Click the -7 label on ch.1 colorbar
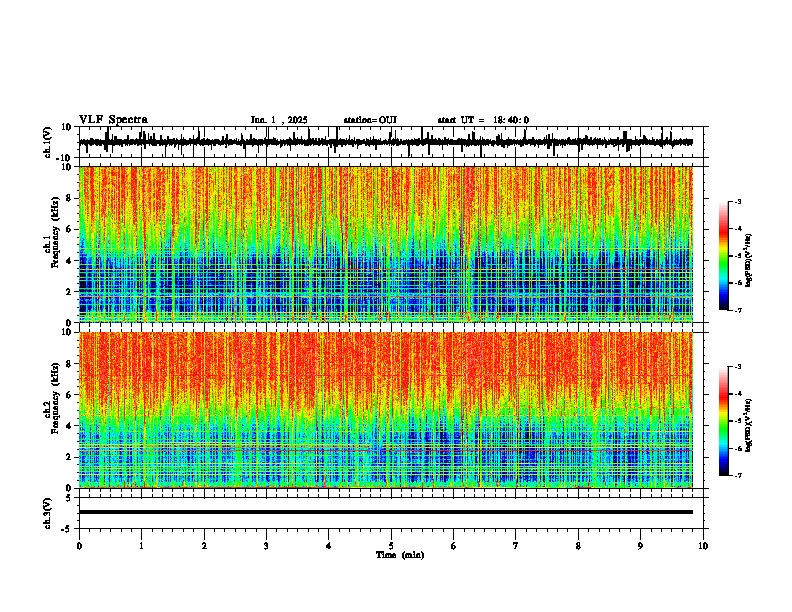 [738, 310]
